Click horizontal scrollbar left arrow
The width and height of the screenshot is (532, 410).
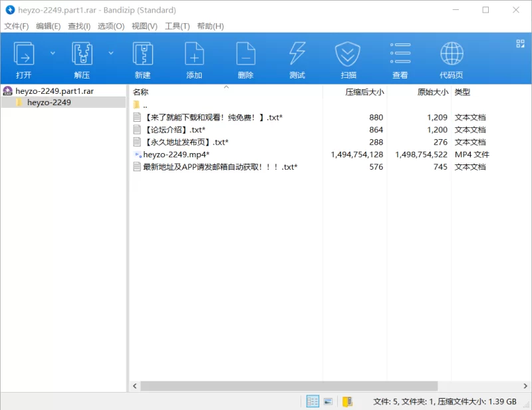point(135,386)
